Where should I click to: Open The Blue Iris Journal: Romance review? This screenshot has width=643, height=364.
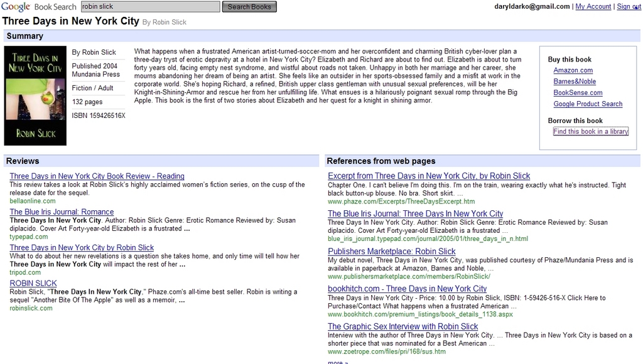tap(62, 211)
